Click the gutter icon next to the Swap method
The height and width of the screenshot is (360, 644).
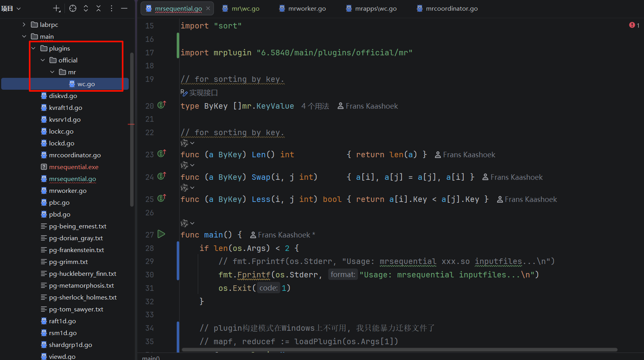click(161, 176)
